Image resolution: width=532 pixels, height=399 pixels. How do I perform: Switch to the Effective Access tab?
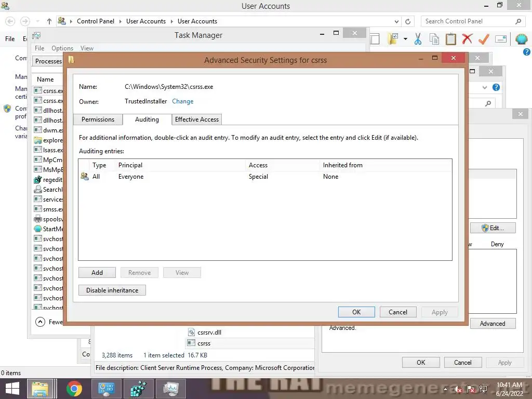pos(197,119)
